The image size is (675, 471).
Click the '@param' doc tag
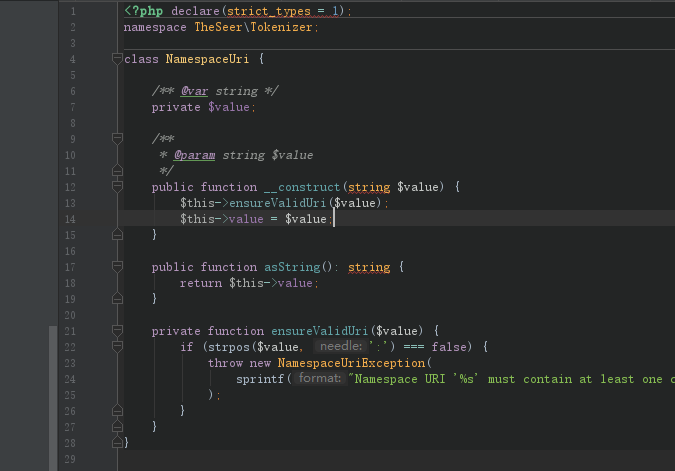[194, 155]
